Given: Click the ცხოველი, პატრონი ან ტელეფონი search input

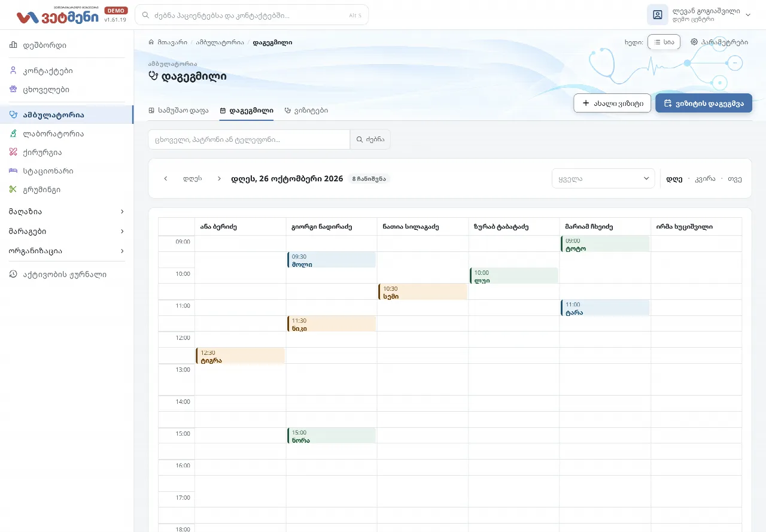Looking at the screenshot, I should coord(249,139).
